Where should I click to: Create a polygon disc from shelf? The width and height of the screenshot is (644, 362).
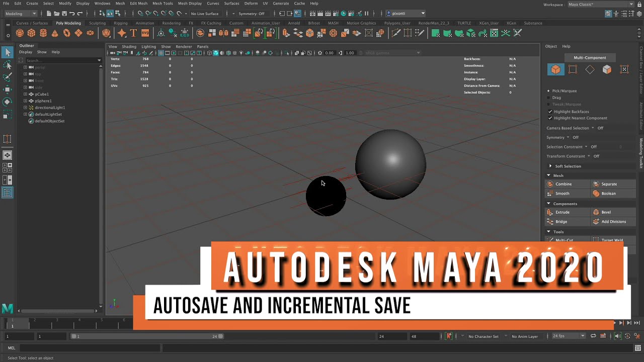pyautogui.click(x=91, y=33)
